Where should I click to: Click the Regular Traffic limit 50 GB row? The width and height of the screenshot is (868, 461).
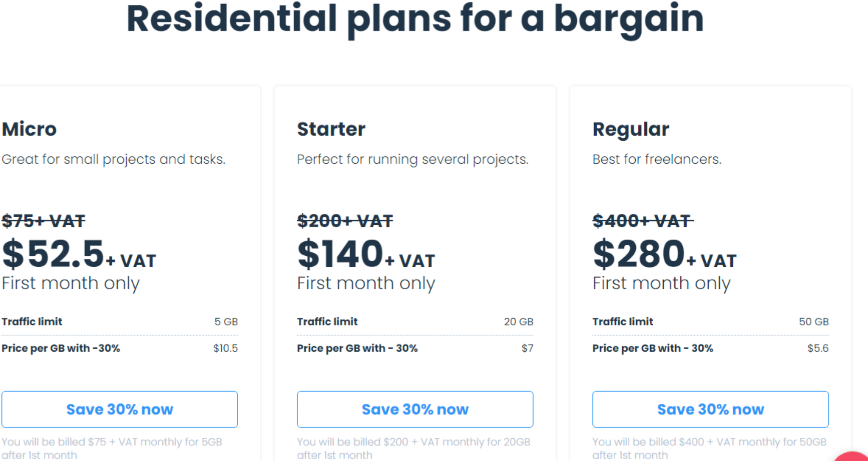[x=710, y=321]
